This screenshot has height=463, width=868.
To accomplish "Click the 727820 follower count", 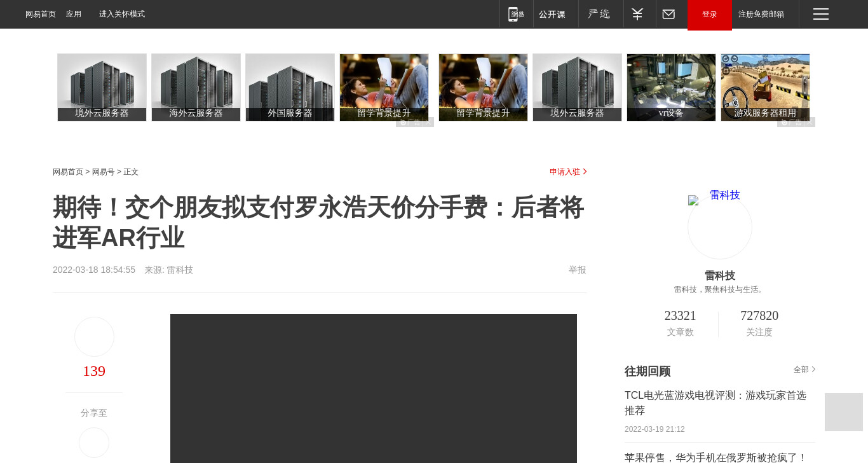I will click(759, 315).
